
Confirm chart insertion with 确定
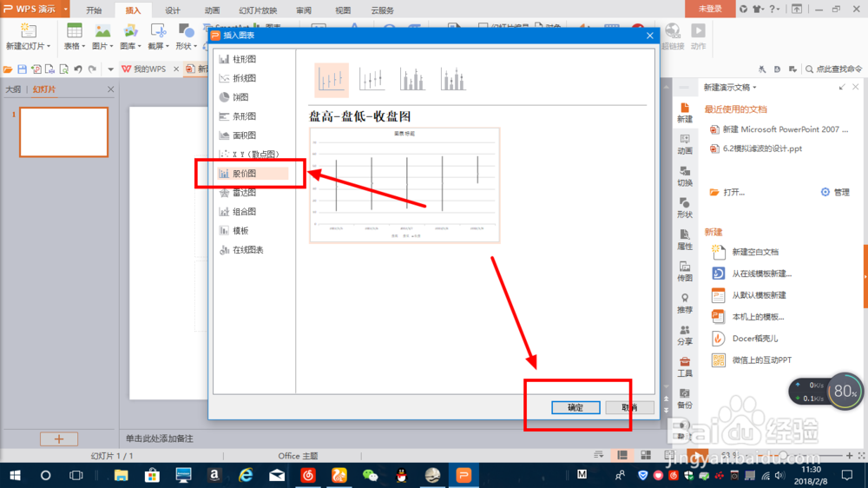pyautogui.click(x=575, y=408)
